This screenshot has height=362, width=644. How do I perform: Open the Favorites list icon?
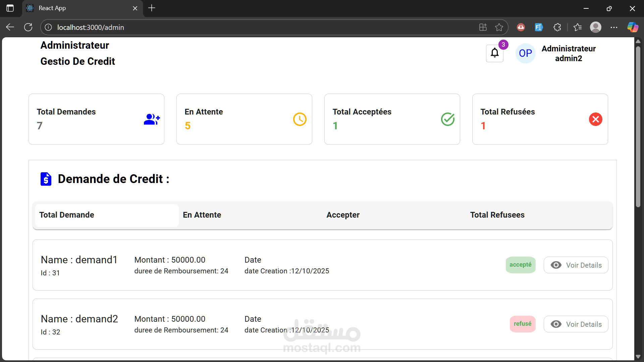click(578, 27)
